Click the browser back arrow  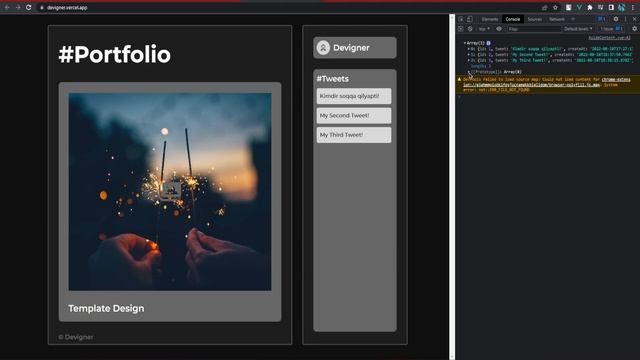point(7,7)
